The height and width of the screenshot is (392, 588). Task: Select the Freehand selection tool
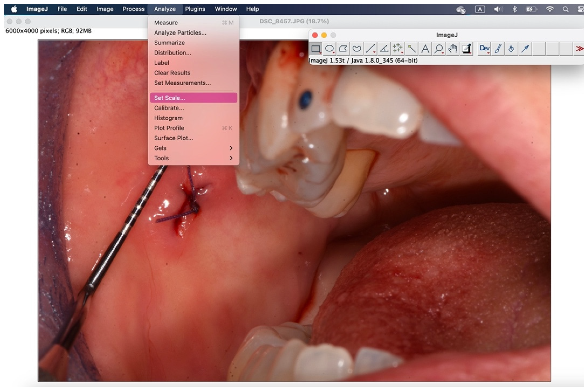[356, 48]
